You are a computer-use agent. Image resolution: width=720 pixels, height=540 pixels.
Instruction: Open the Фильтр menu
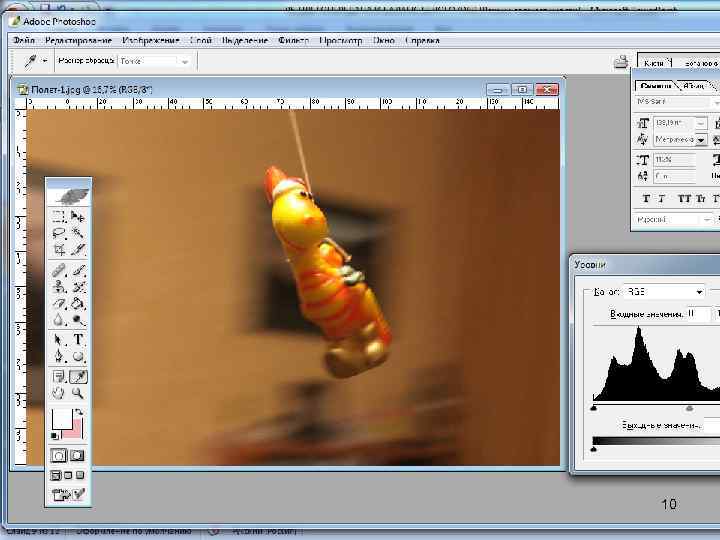tap(293, 40)
